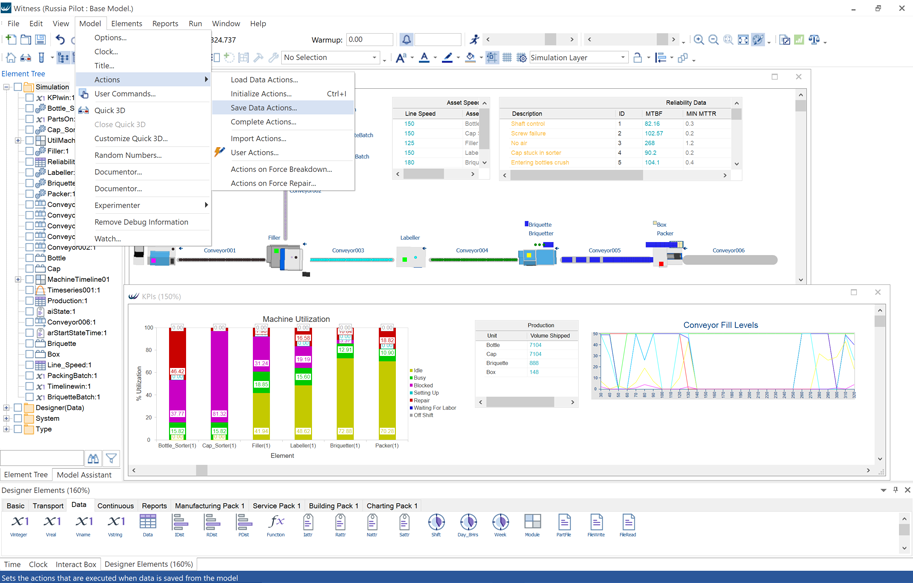Click the green chart report icon

click(x=799, y=40)
